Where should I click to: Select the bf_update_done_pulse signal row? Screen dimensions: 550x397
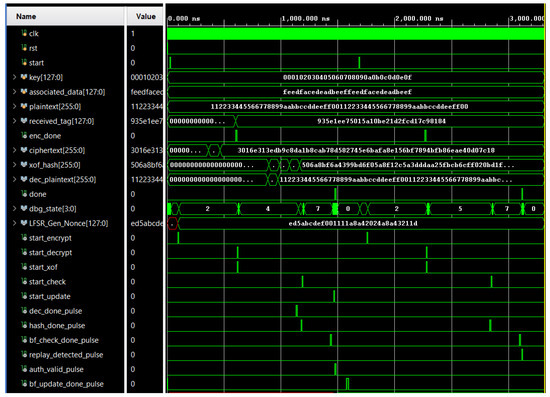pyautogui.click(x=66, y=384)
